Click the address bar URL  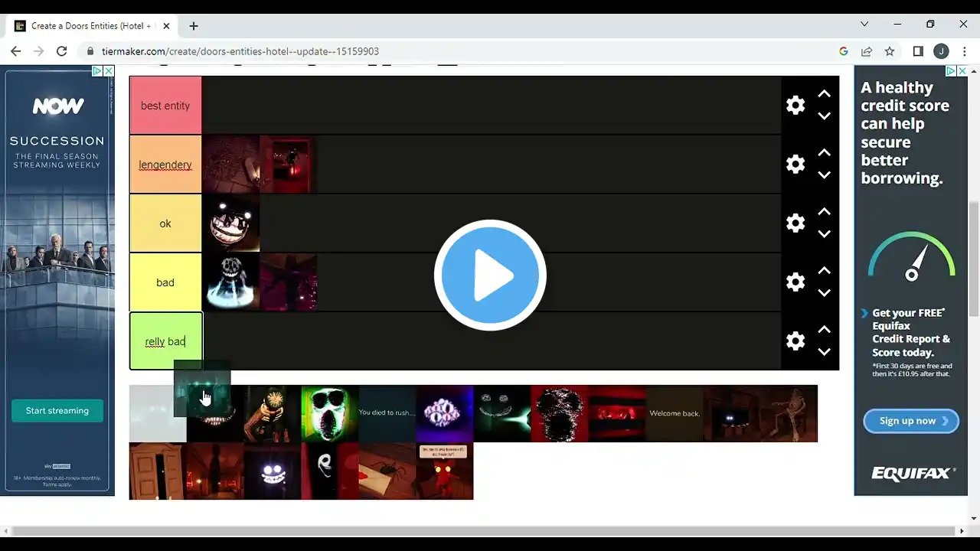240,51
